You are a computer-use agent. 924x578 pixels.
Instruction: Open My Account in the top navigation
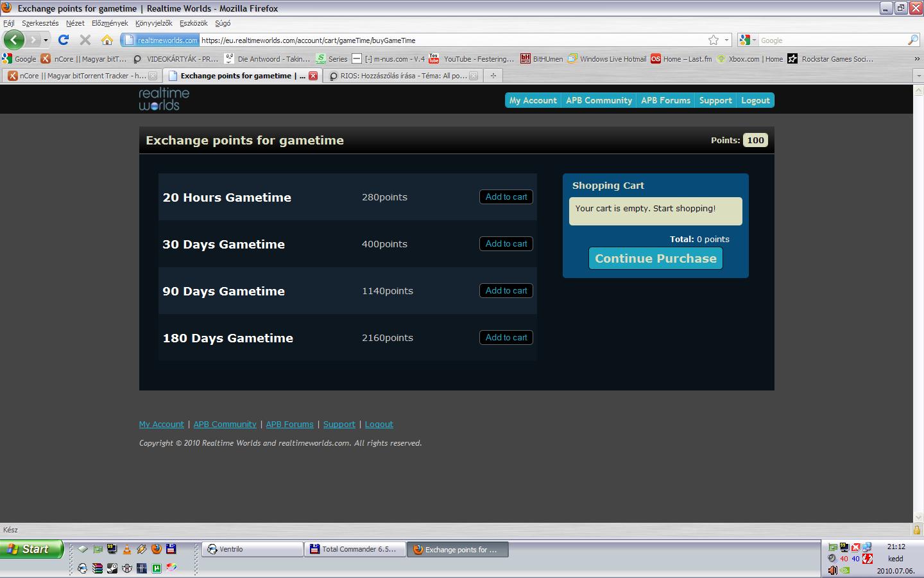coord(533,100)
